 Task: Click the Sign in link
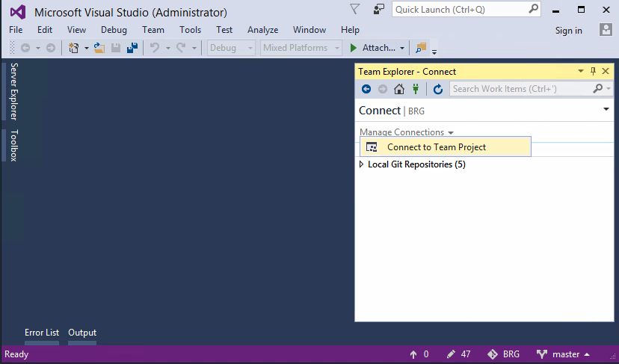point(568,31)
